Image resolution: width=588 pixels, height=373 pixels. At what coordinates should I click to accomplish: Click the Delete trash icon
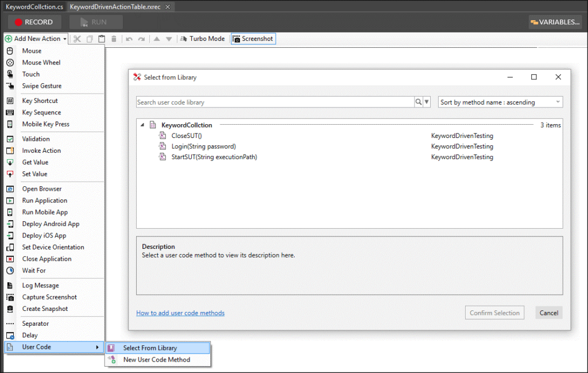pyautogui.click(x=114, y=39)
